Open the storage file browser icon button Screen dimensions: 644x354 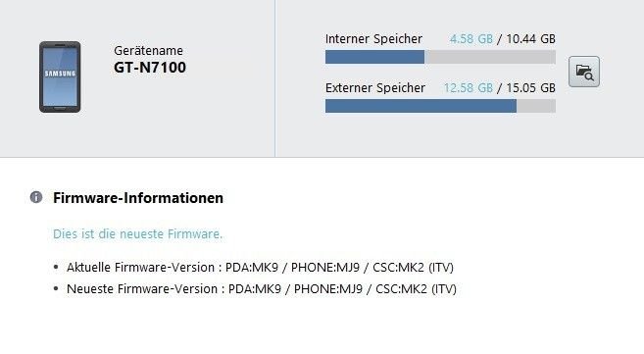tap(583, 72)
